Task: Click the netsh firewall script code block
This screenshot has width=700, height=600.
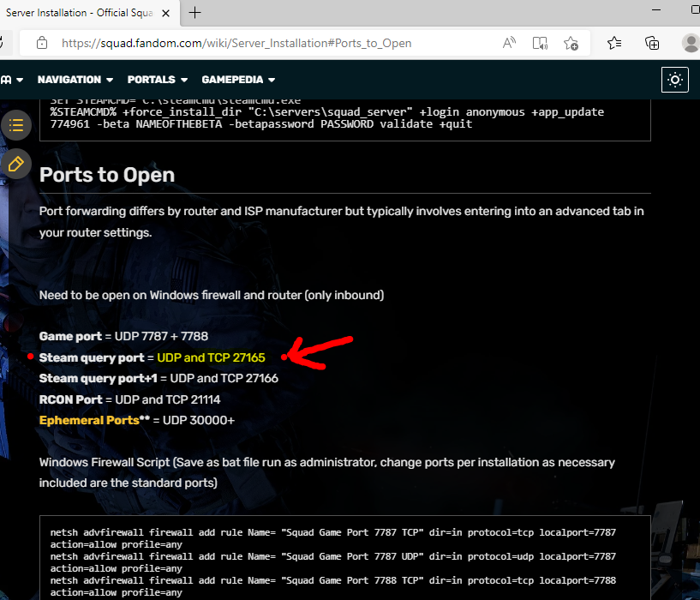Action: pyautogui.click(x=345, y=558)
